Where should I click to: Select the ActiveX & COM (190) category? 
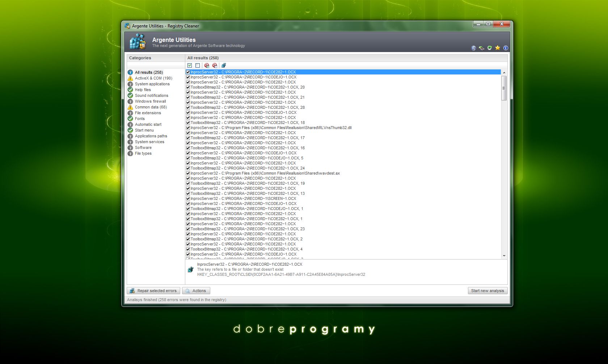153,78
